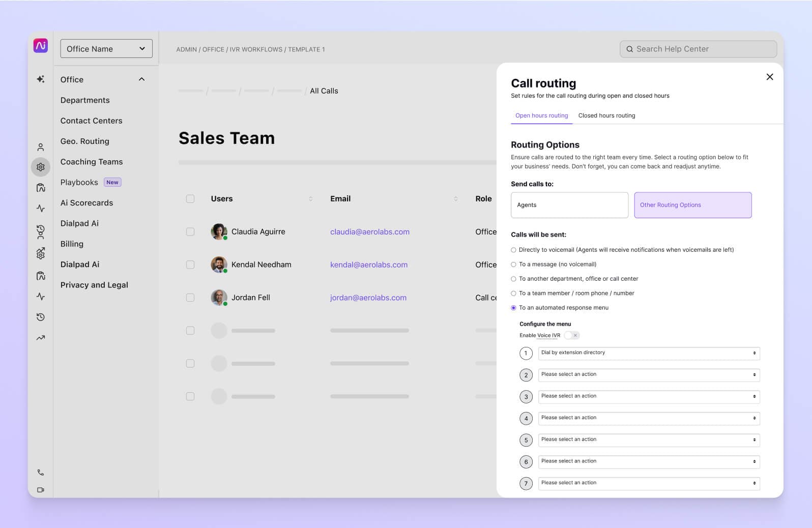Click the phone icon in sidebar
The height and width of the screenshot is (528, 812).
coord(41,473)
